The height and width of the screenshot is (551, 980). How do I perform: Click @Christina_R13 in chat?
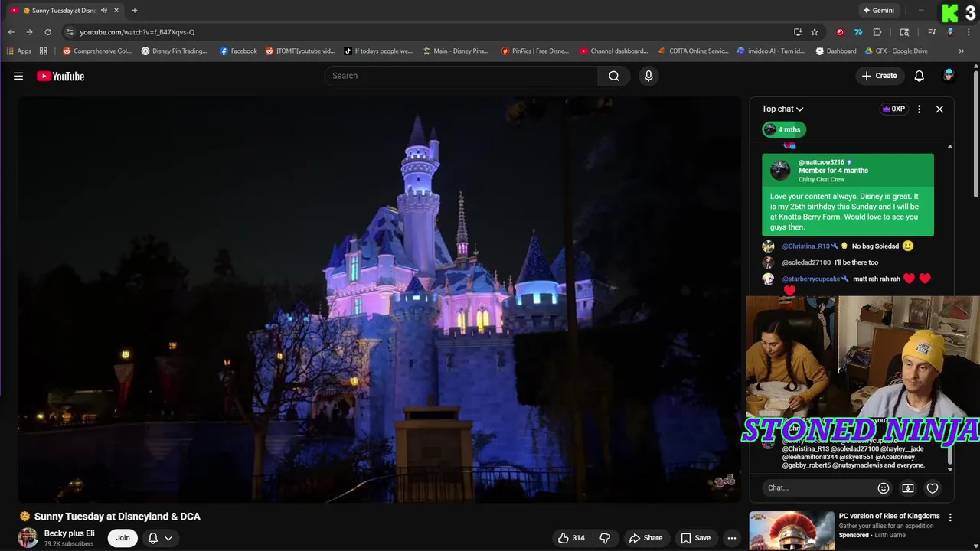point(805,246)
